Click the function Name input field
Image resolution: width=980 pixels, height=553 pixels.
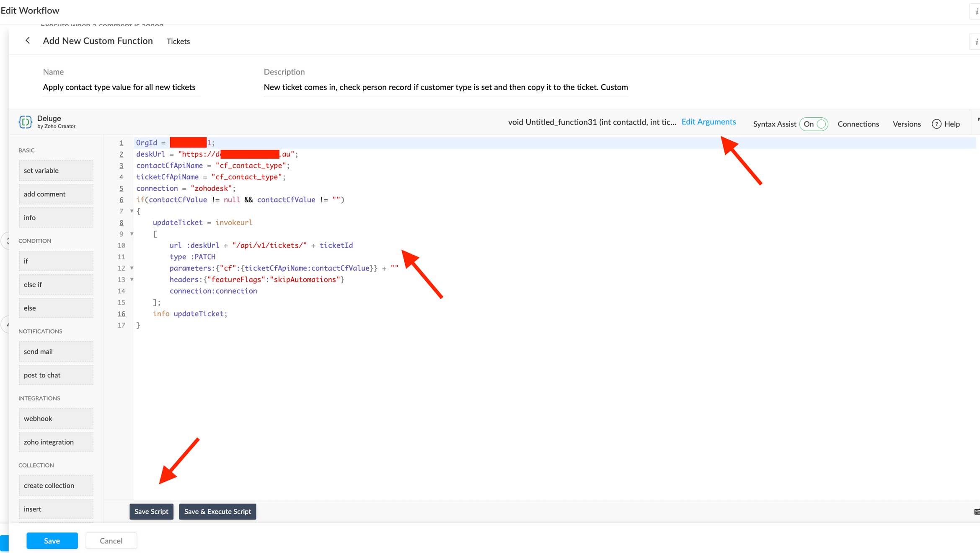click(x=122, y=88)
